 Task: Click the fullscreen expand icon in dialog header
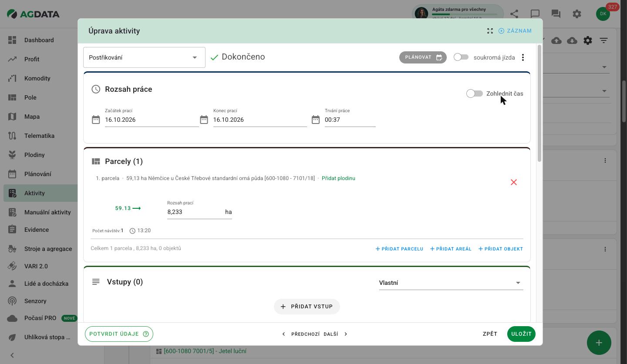pos(490,31)
